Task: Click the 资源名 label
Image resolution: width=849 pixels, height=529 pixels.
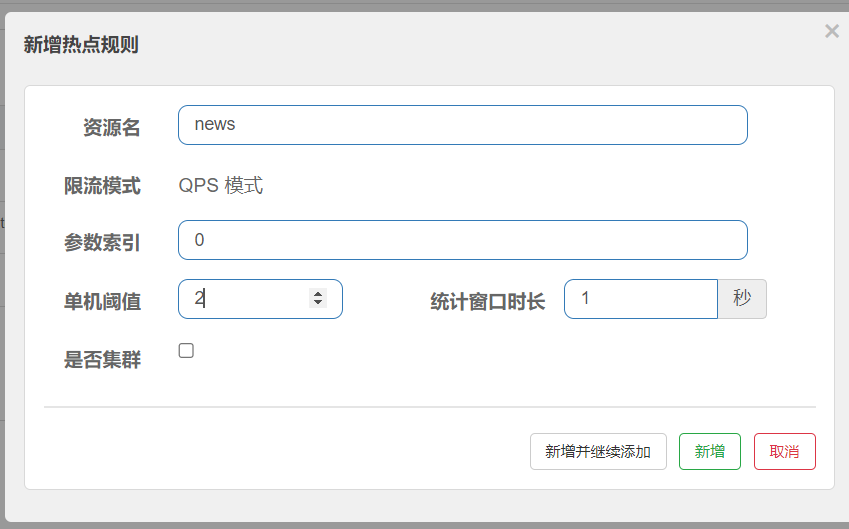Action: pyautogui.click(x=111, y=128)
